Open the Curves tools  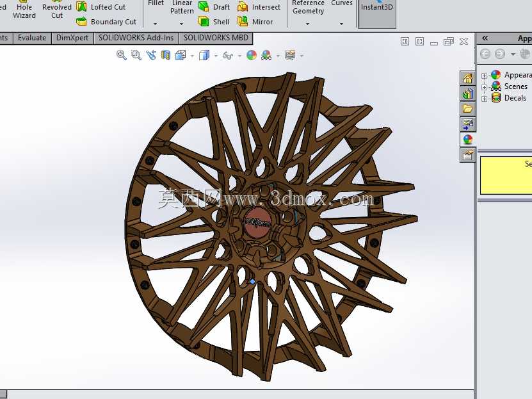pos(341,3)
